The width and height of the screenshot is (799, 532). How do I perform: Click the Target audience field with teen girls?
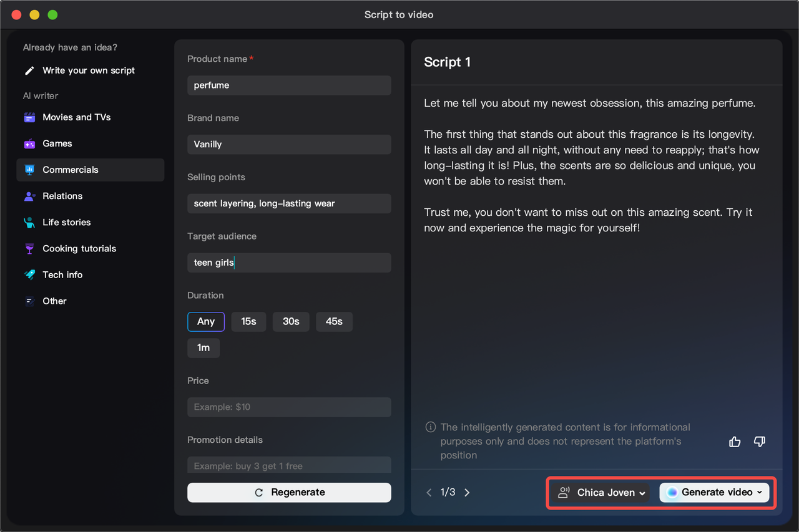click(289, 263)
